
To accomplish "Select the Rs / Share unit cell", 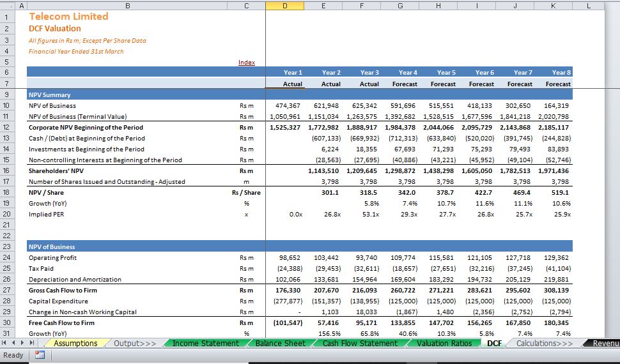I will point(246,192).
